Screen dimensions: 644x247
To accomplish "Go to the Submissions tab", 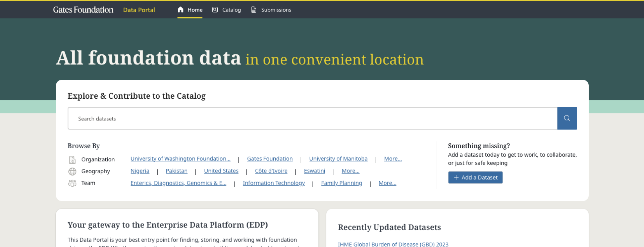I will 276,10.
